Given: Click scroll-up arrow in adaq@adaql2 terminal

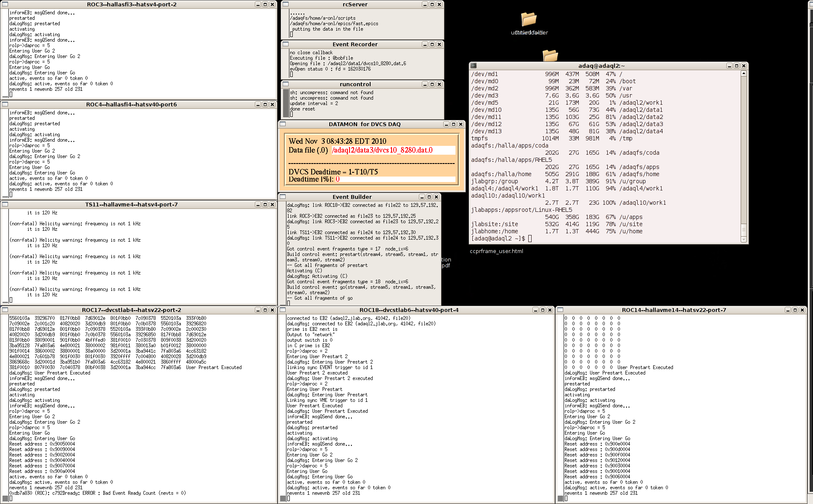Looking at the screenshot, I should pos(744,74).
